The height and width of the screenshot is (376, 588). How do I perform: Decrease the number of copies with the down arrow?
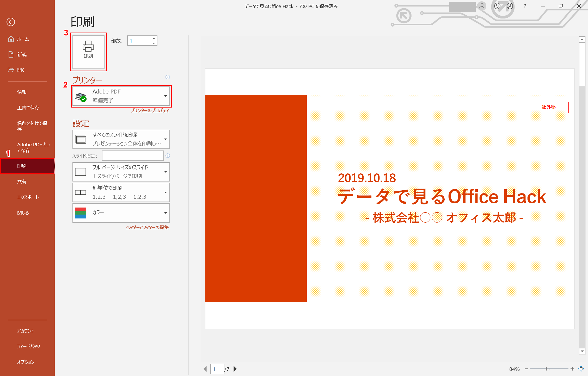click(x=154, y=43)
